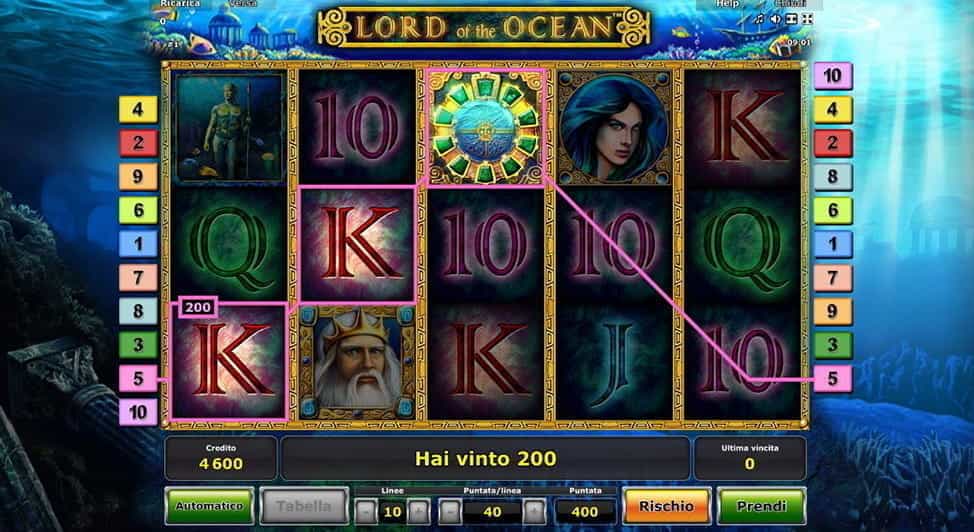Increase Puntata/linea with the plus button
This screenshot has width=974, height=532.
534,512
